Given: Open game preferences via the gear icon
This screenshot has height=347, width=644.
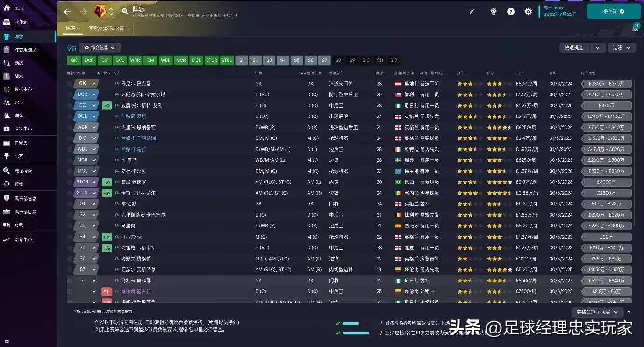Looking at the screenshot, I should point(528,12).
